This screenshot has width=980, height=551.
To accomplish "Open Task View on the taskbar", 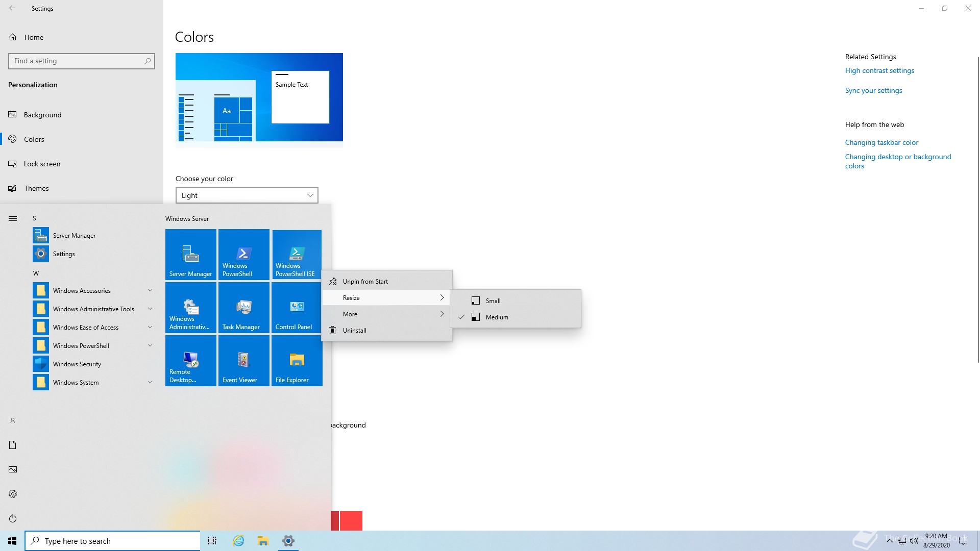I will click(x=212, y=541).
